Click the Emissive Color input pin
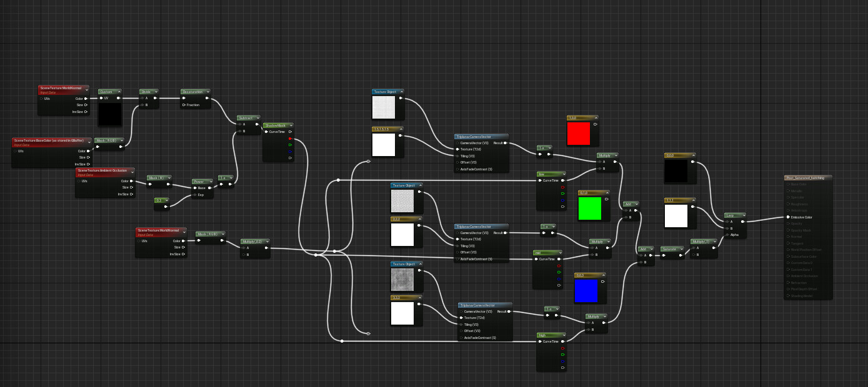 789,217
